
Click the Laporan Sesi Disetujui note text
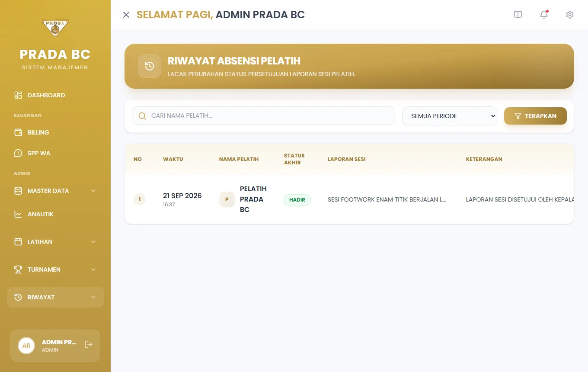coord(520,200)
